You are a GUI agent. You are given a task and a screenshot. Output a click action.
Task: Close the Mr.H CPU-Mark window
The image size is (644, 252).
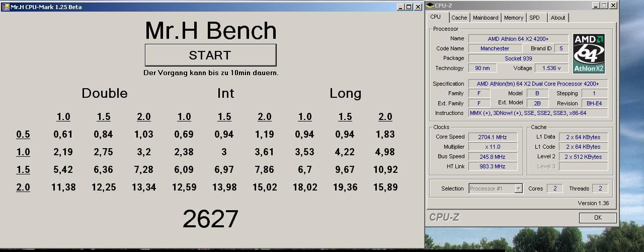point(418,7)
